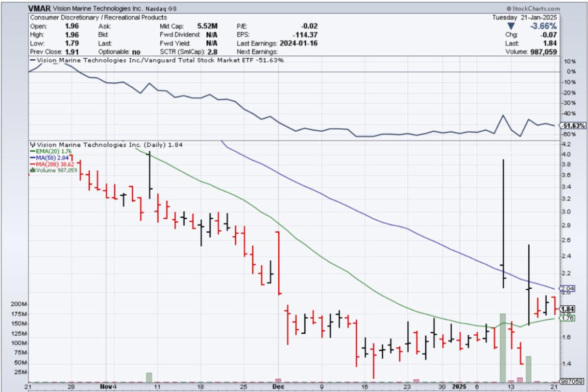
Task: Click the candlestick icon beside the Daily chart title
Action: point(33,145)
